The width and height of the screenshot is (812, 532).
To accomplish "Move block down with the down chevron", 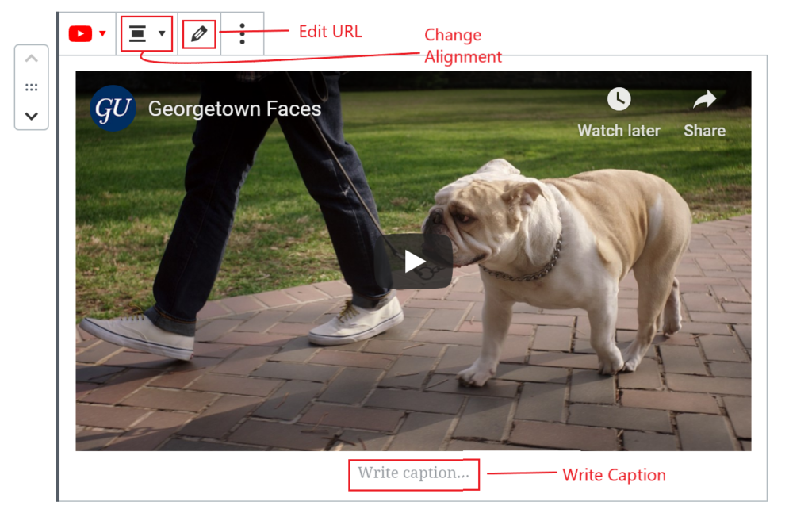I will coord(32,116).
